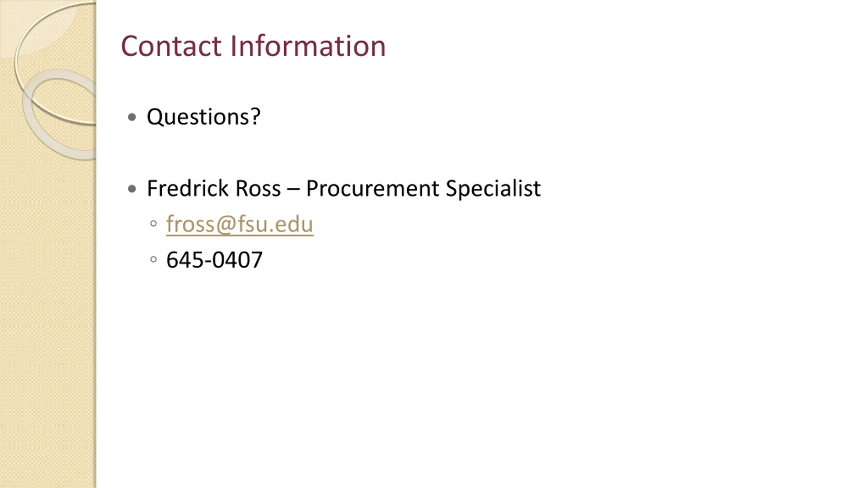Screen dimensions: 868x488
Task: Click the solid bullet beside "Questions?"
Action: pyautogui.click(x=132, y=118)
